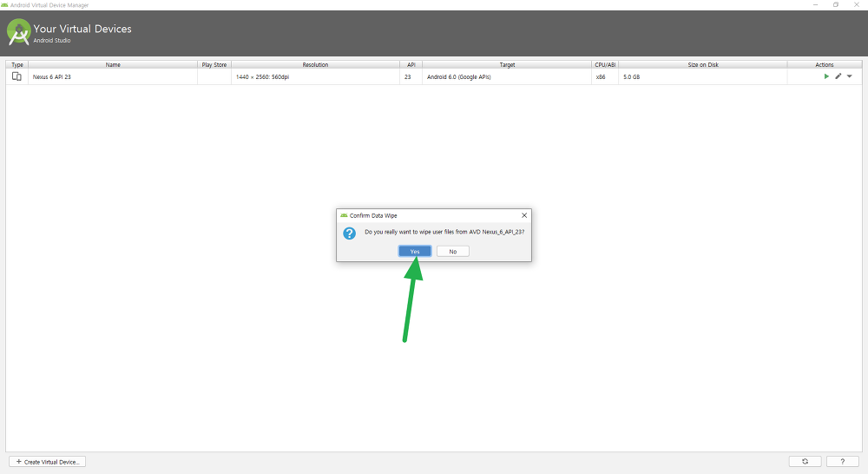
Task: Sort by the API column header
Action: click(x=411, y=65)
